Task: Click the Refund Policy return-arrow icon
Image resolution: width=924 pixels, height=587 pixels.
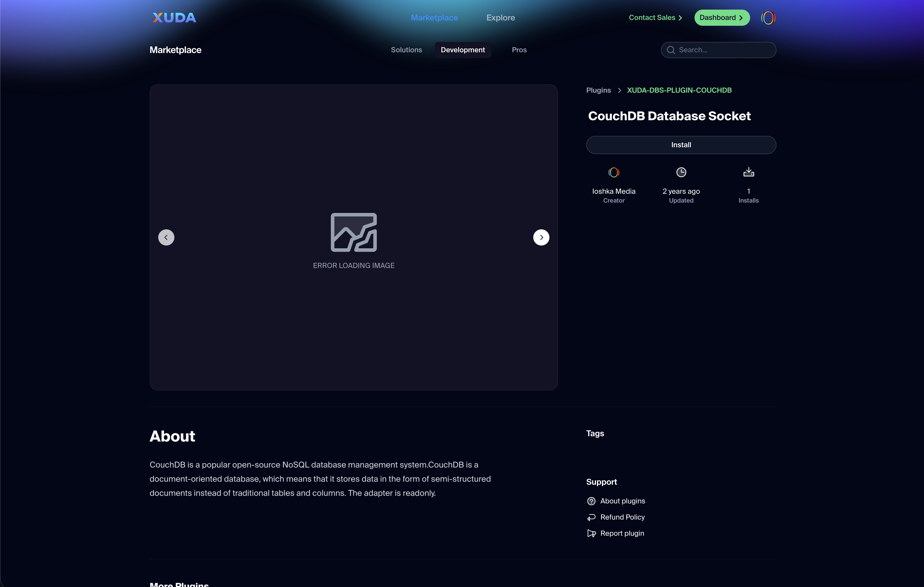Action: point(591,517)
